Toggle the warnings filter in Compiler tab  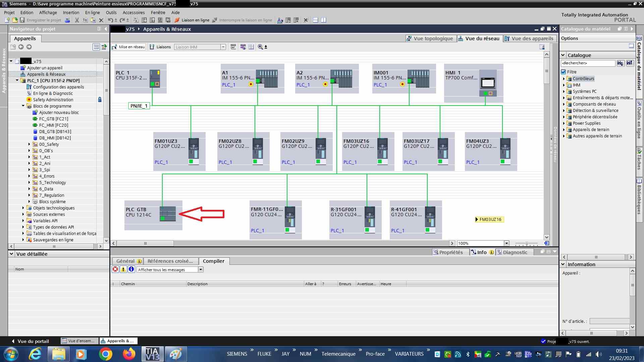[123, 269]
